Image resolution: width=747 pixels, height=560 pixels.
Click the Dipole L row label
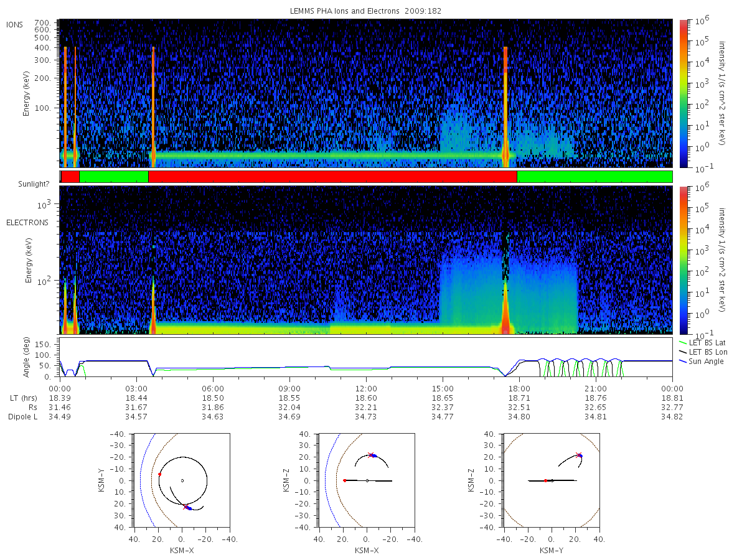click(x=22, y=417)
